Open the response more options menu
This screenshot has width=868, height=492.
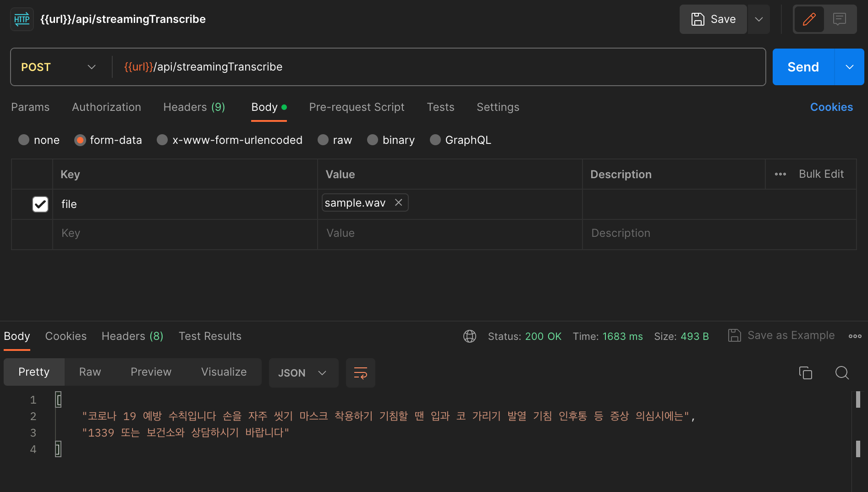click(x=855, y=336)
